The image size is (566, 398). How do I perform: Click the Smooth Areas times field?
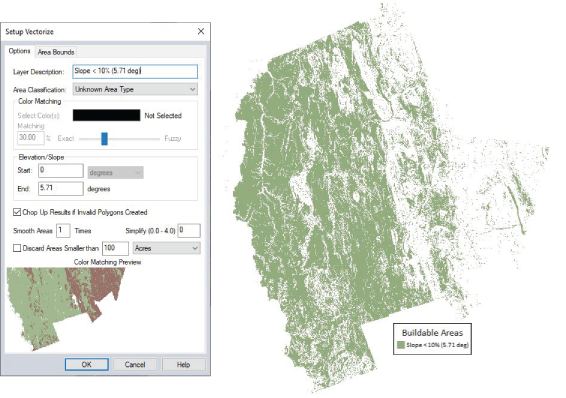63,231
